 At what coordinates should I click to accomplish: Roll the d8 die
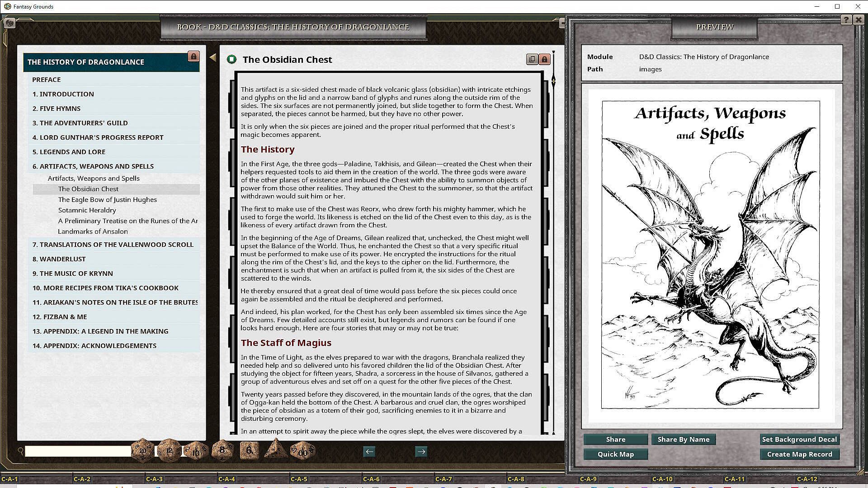point(222,450)
